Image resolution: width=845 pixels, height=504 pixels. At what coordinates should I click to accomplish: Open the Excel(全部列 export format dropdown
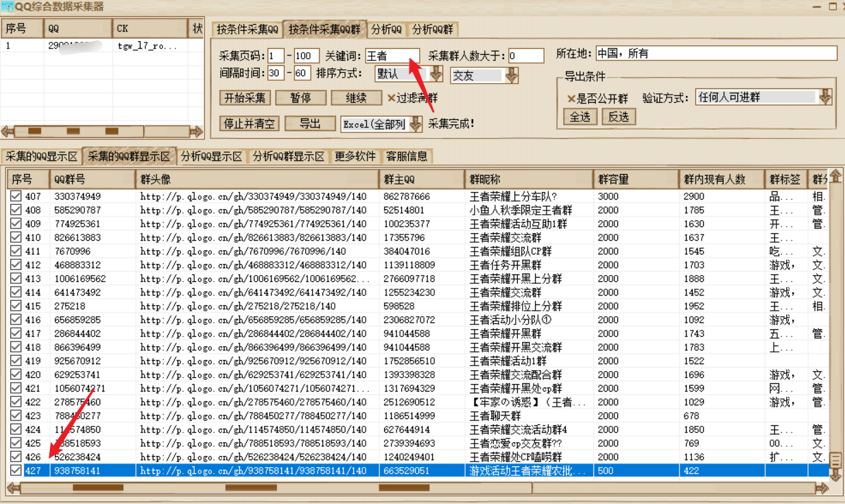(x=416, y=124)
